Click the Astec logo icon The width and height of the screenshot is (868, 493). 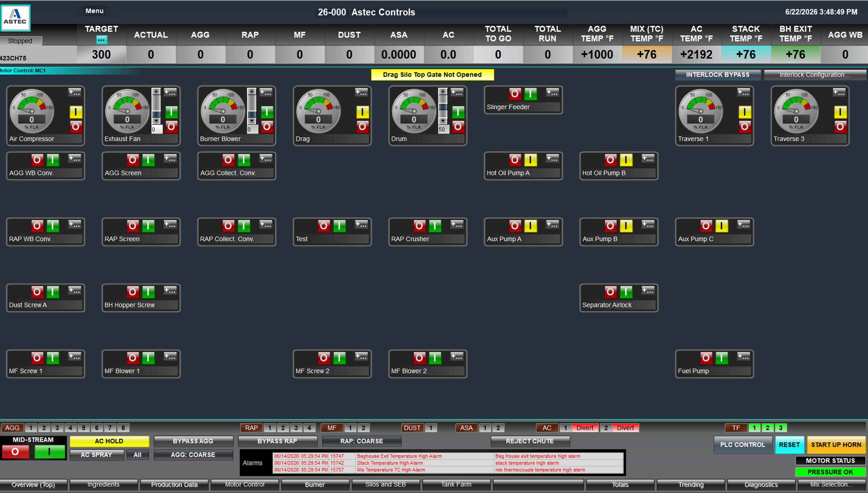click(x=16, y=18)
